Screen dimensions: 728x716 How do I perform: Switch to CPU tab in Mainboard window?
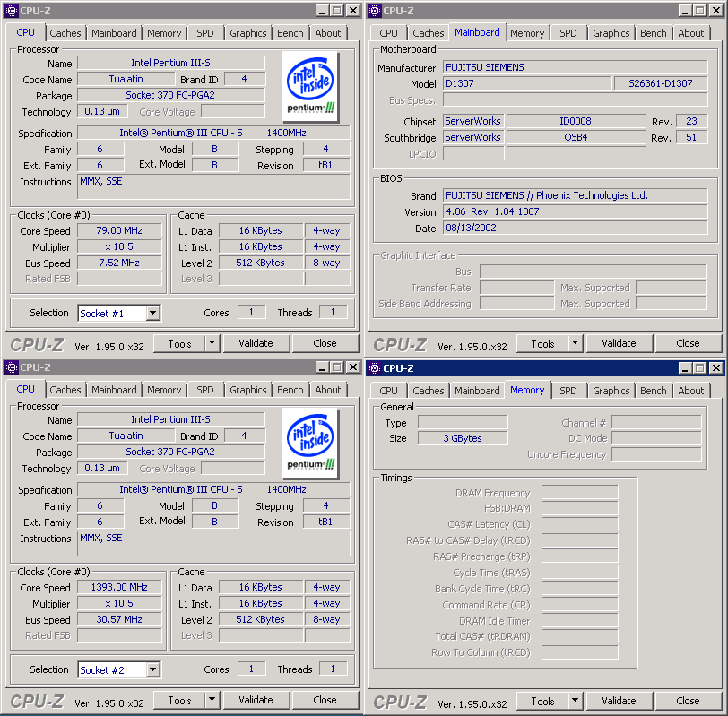388,33
